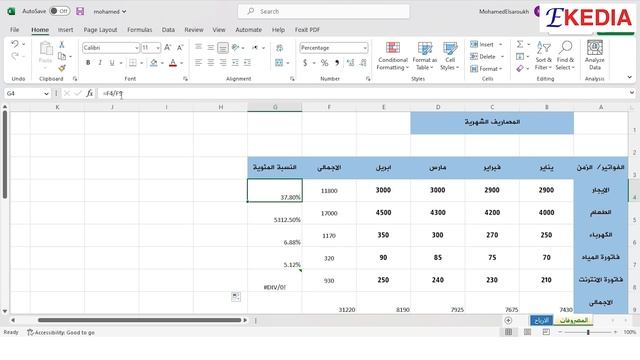
Task: Apply the Font Color letter A
Action: (173, 63)
